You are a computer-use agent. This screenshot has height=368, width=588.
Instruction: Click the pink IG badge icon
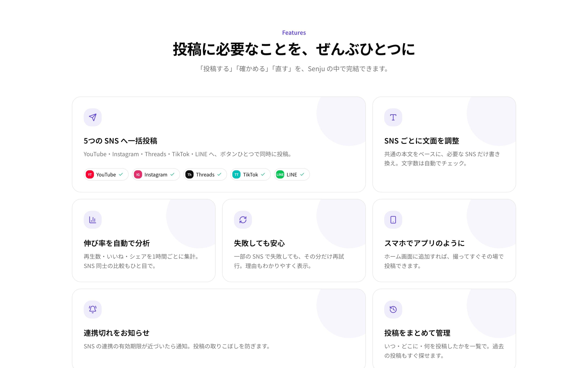(138, 175)
